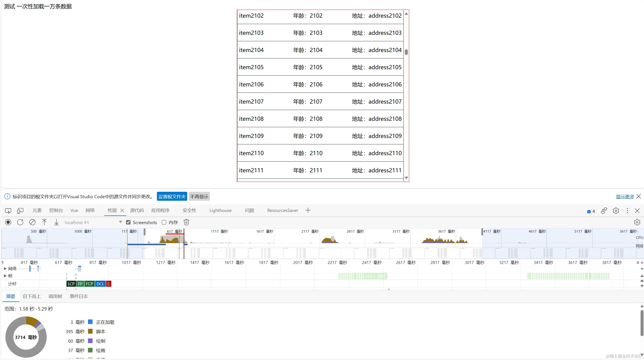This screenshot has width=644, height=360.
Task: Click the blue 正在加载 color swatch
Action: click(x=90, y=322)
